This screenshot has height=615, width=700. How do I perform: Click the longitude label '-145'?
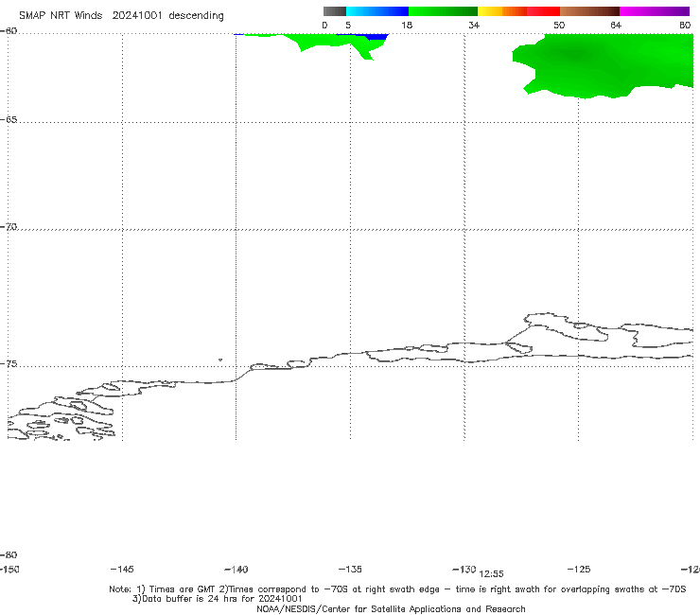pyautogui.click(x=122, y=569)
